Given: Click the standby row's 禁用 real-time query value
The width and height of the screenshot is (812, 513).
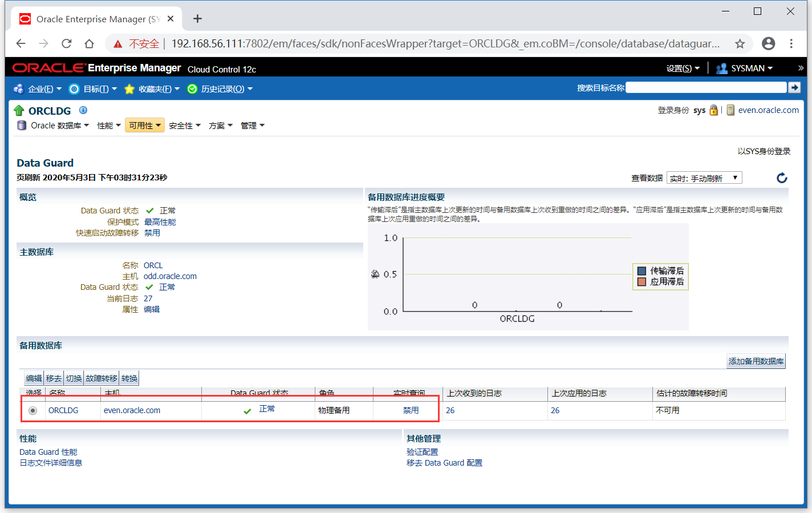Looking at the screenshot, I should coord(411,410).
